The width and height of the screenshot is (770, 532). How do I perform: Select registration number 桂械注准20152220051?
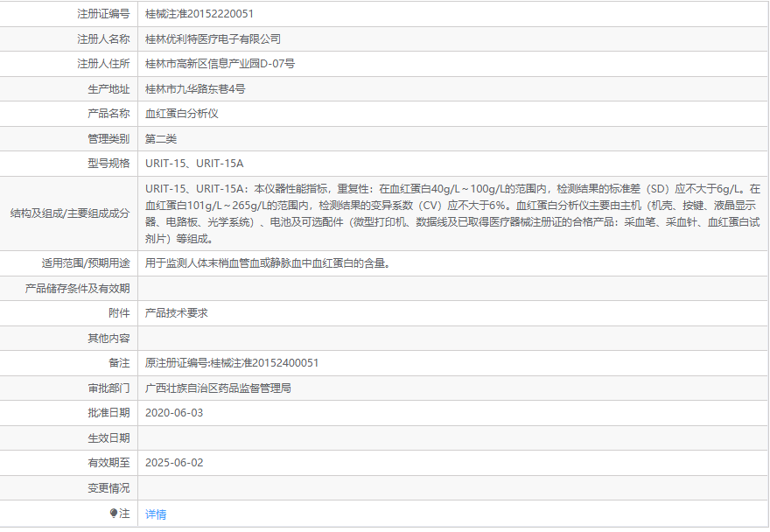click(199, 14)
